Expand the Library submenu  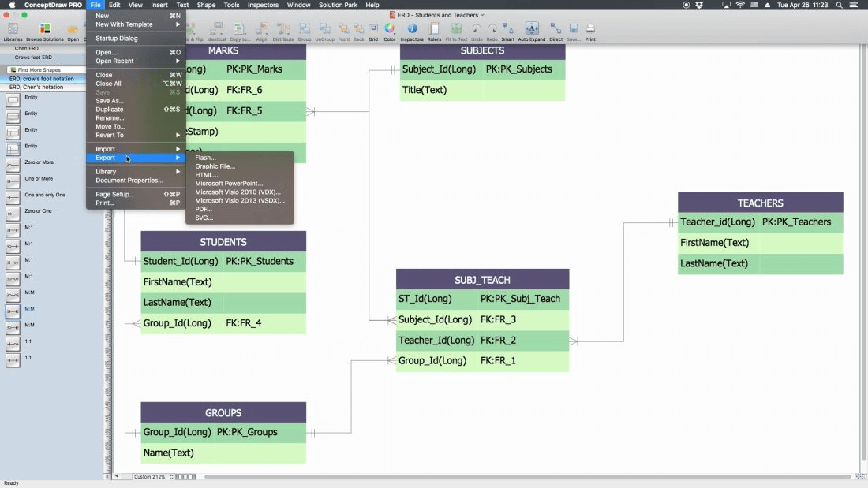pyautogui.click(x=137, y=172)
